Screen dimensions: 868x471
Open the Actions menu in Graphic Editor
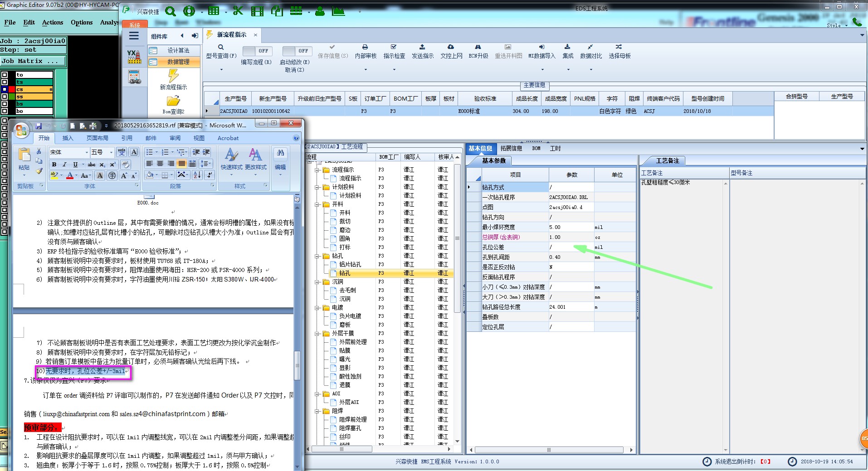point(53,22)
